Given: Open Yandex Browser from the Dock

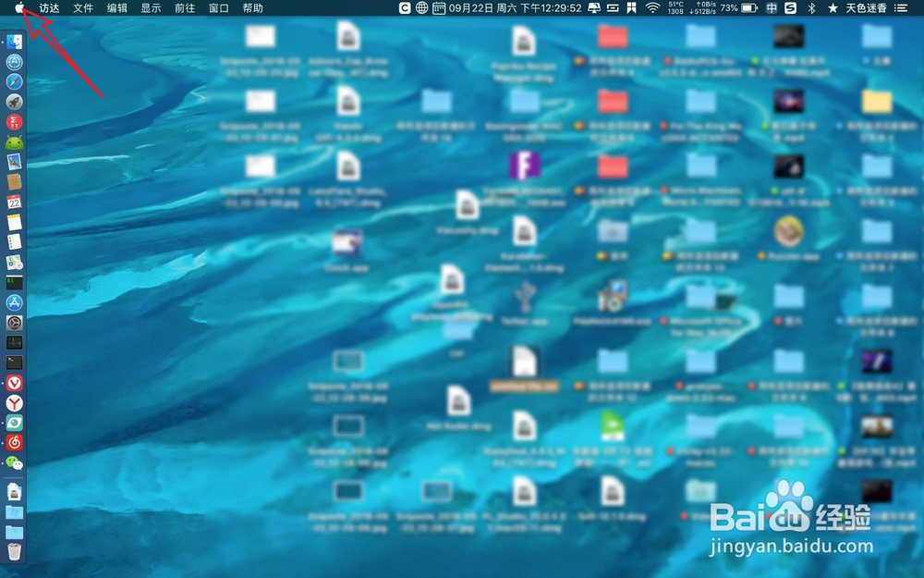Looking at the screenshot, I should point(14,403).
